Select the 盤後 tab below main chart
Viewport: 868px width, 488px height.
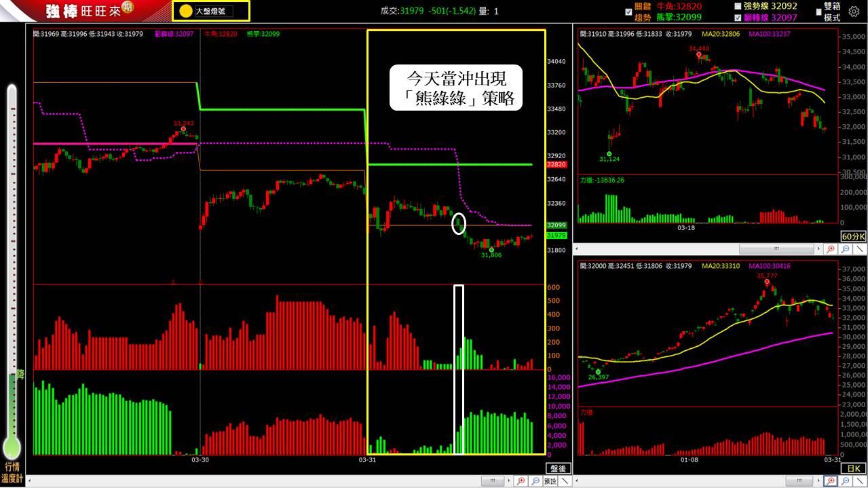point(558,468)
